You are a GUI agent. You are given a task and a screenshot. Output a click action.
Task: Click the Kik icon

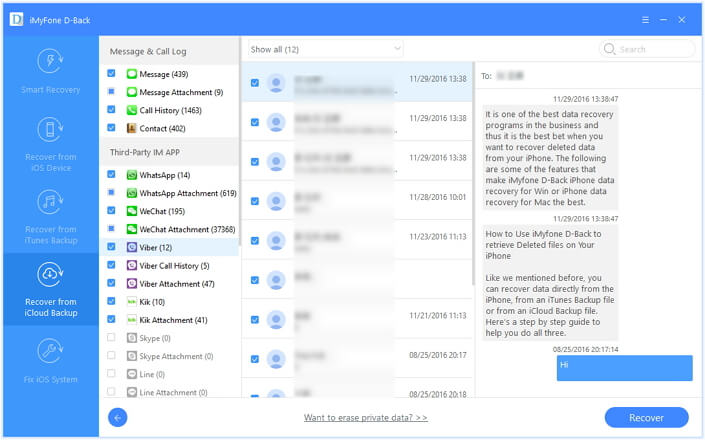click(x=131, y=302)
